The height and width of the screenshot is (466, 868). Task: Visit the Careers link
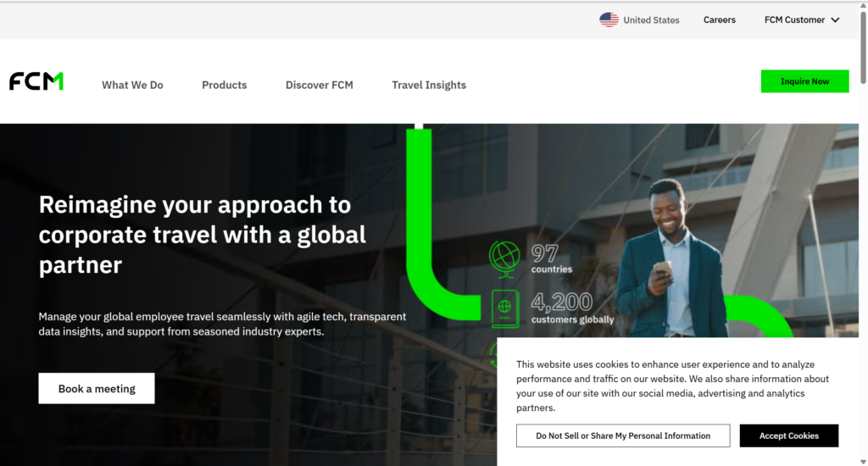[x=720, y=20]
